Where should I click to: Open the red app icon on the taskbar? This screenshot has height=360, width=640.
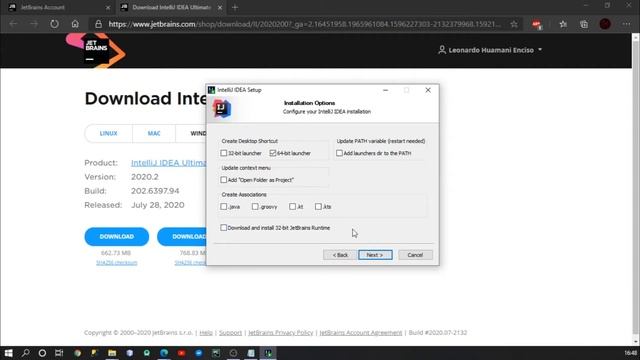[x=182, y=353]
